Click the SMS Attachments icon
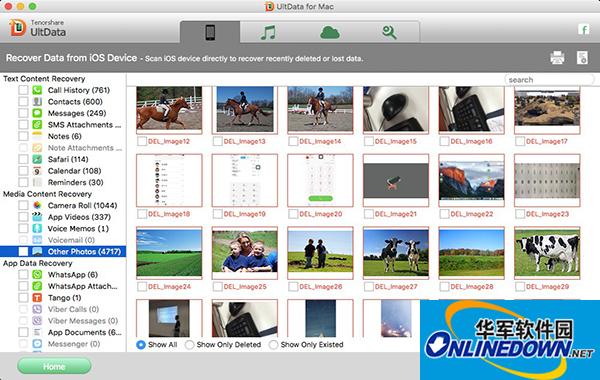The image size is (600, 380). pyautogui.click(x=37, y=124)
